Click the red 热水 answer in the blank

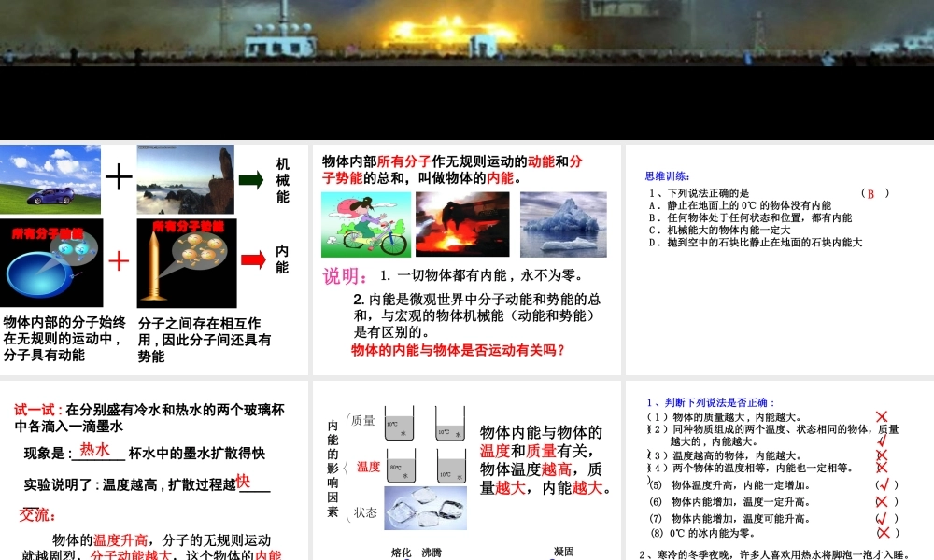(x=94, y=450)
